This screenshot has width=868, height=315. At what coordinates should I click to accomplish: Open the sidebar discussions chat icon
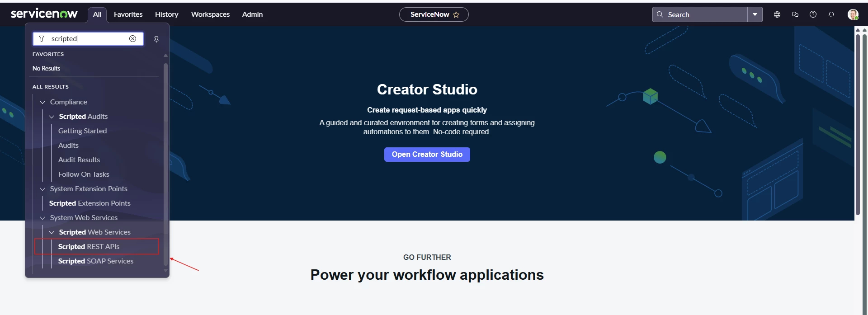795,14
